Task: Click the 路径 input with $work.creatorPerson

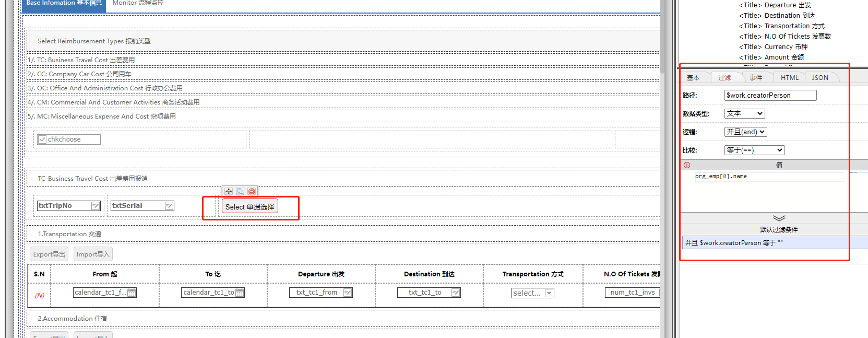Action: click(770, 95)
